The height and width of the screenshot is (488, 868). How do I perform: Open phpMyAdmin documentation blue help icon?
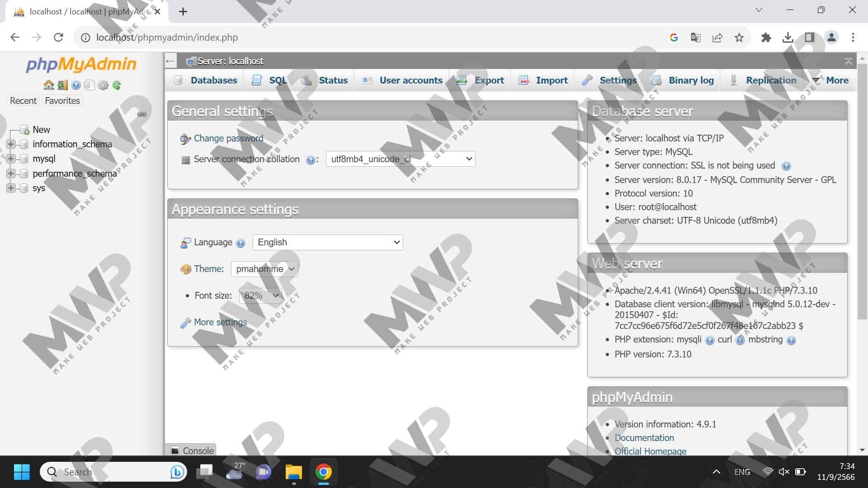pyautogui.click(x=76, y=85)
